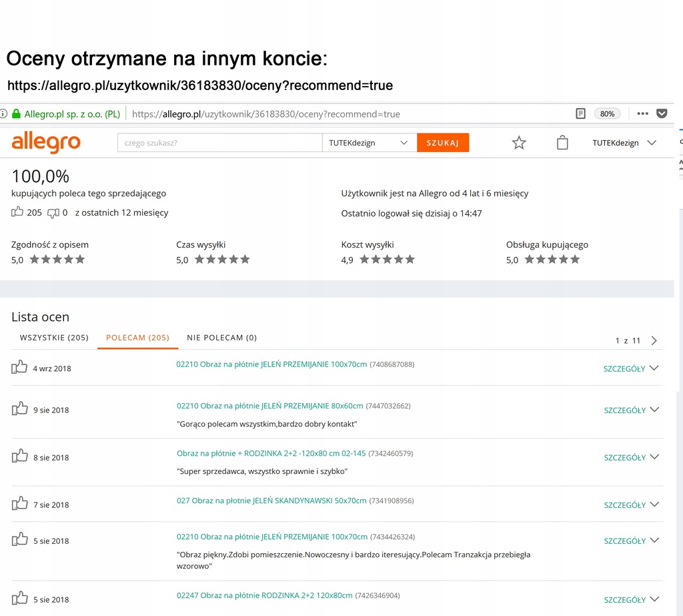Open link Obraz na płótnie + RODZINKA 2+2 -120x80 cm
The width and height of the screenshot is (683, 616).
271,453
